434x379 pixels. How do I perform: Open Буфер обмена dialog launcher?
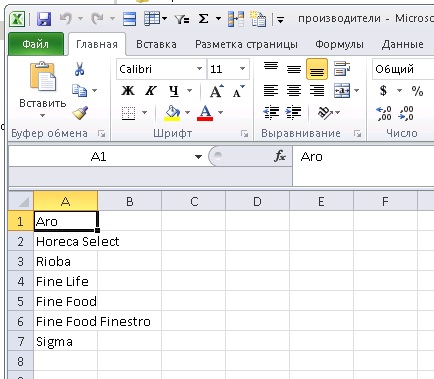[101, 134]
